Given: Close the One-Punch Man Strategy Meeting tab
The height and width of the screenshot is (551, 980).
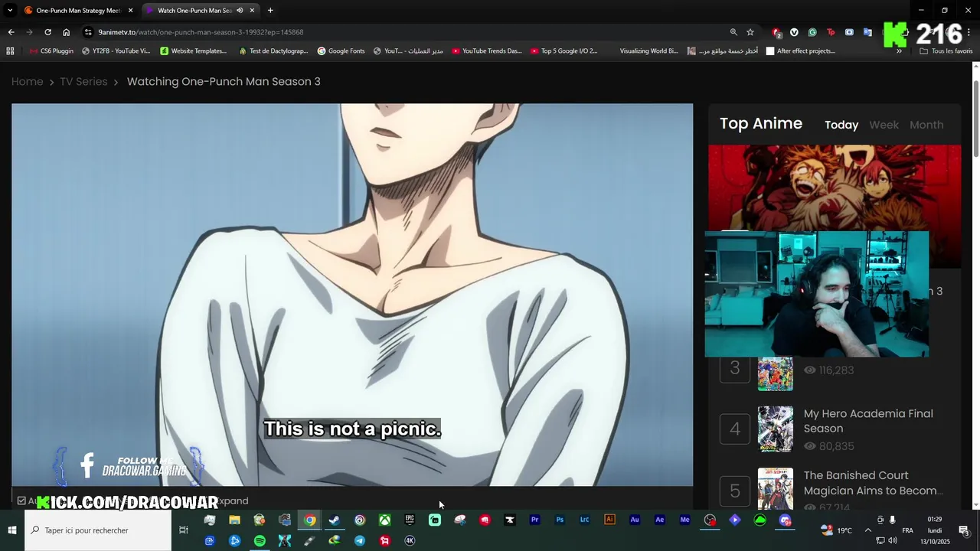Looking at the screenshot, I should pyautogui.click(x=130, y=11).
